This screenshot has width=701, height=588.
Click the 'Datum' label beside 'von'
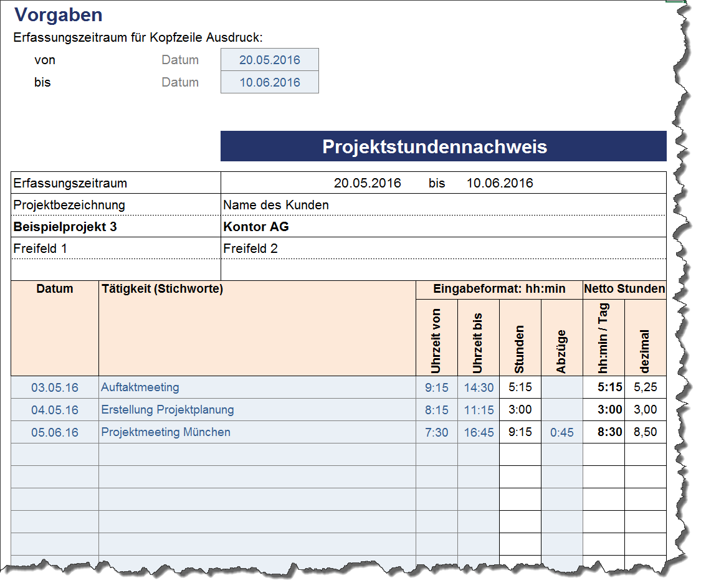tap(180, 60)
